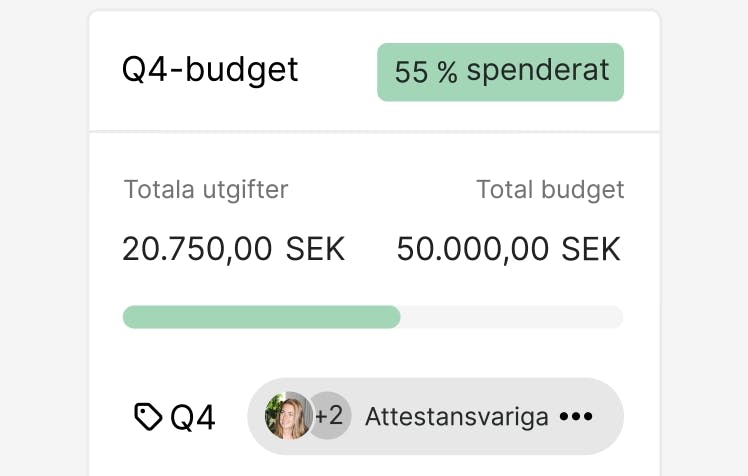Open the three-dot more options menu
Viewport: 748px width, 476px height.
click(x=576, y=417)
